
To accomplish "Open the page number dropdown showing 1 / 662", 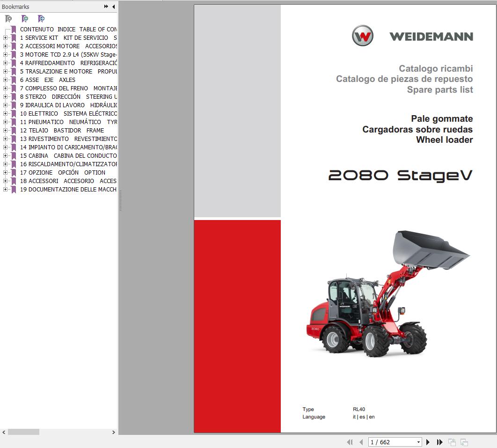I will 418,442.
